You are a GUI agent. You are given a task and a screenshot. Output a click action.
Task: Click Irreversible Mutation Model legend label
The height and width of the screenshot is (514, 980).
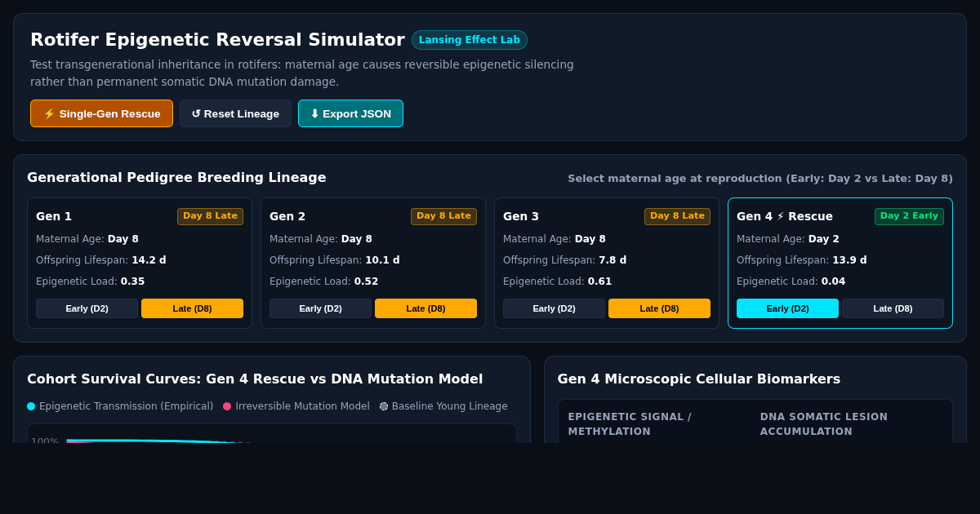click(302, 406)
